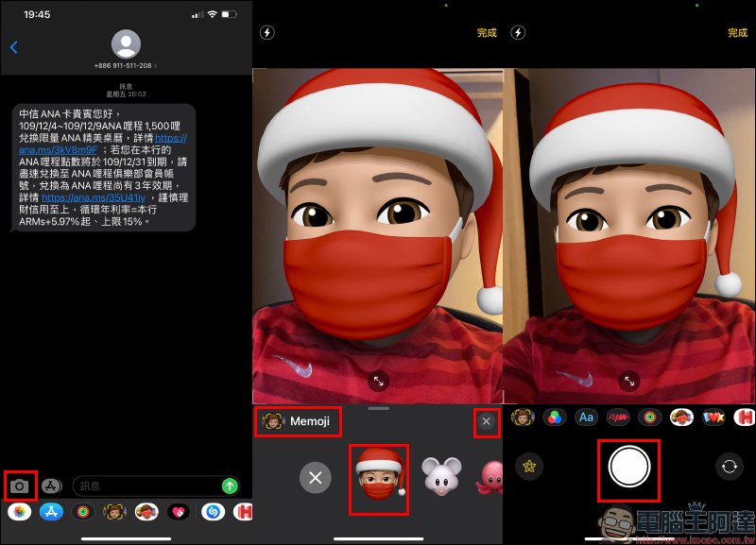
Task: Open Photos app in Messages app drawer
Action: [19, 512]
